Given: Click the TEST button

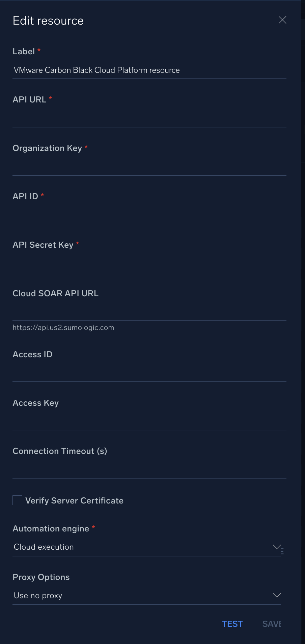Looking at the screenshot, I should pos(232,624).
